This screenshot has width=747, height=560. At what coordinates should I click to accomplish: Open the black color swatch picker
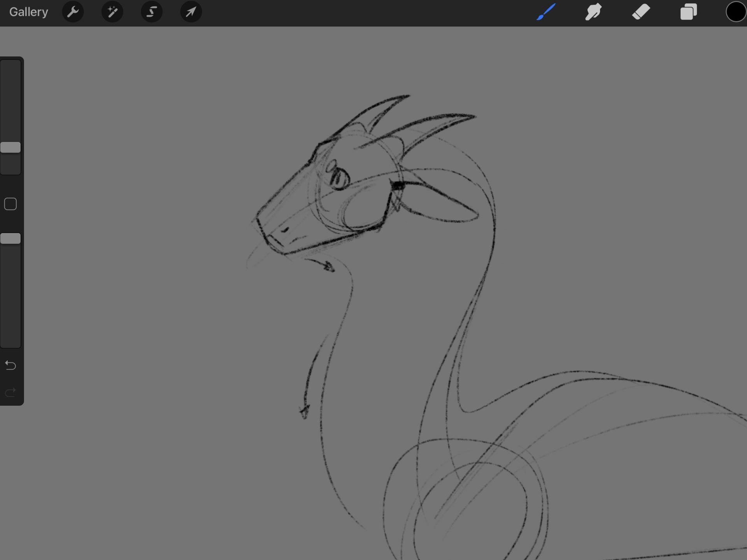(x=736, y=12)
